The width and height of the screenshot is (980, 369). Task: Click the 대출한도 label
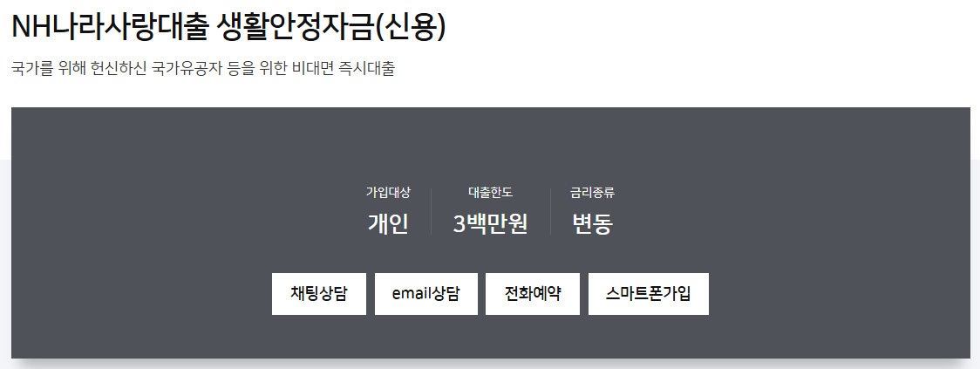point(490,193)
